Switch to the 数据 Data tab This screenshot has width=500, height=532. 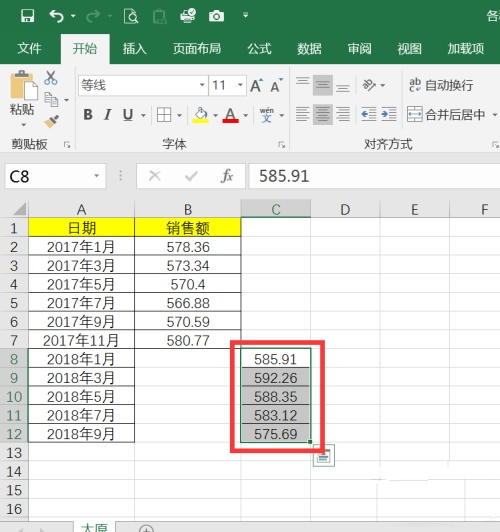[x=309, y=49]
